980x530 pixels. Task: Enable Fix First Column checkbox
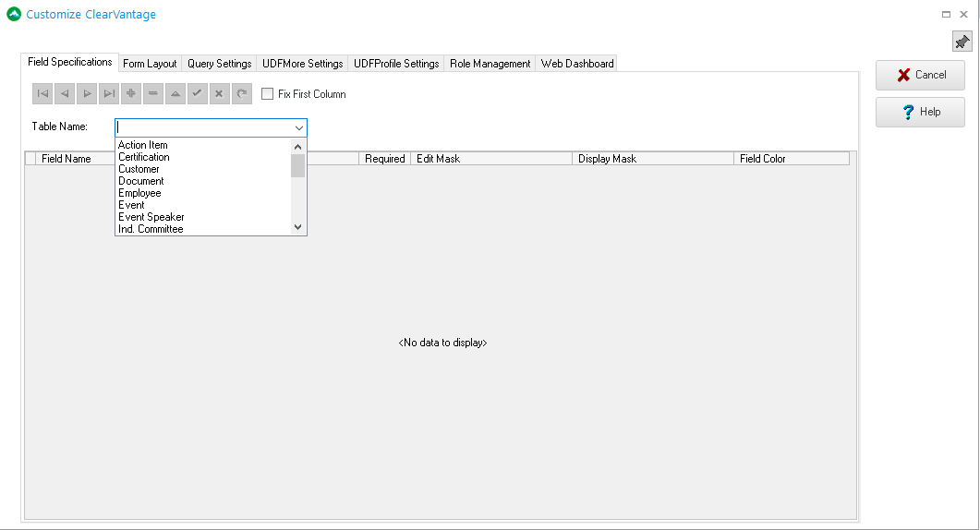pos(268,94)
